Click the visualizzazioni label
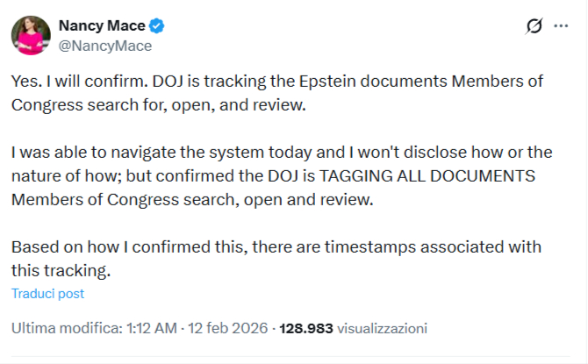The height and width of the screenshot is (364, 588). [x=382, y=329]
